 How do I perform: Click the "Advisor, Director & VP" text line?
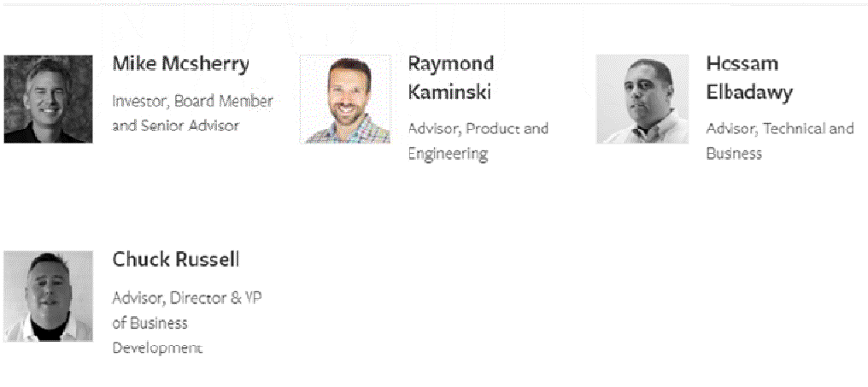(185, 298)
